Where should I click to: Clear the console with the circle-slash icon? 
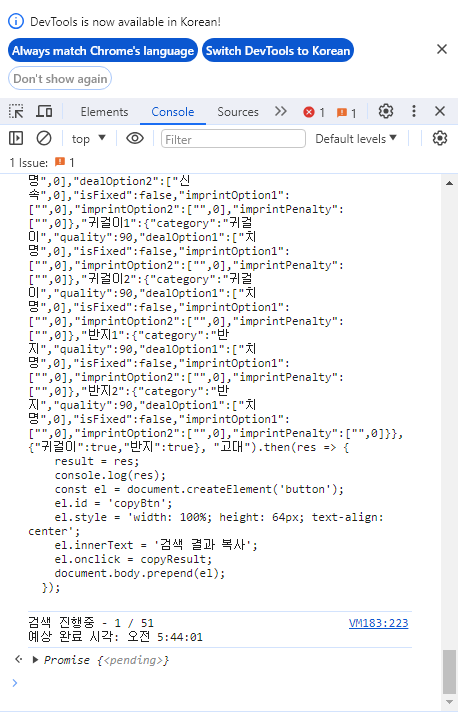point(44,138)
